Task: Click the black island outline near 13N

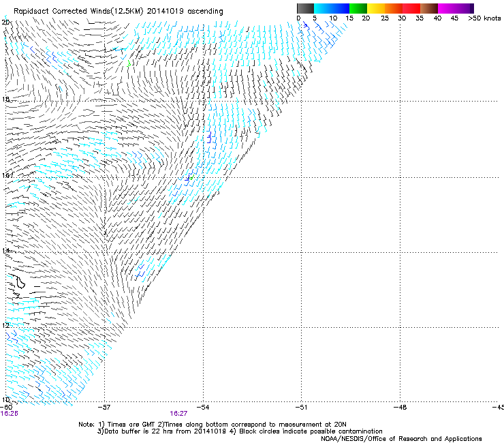Action: [x=20, y=282]
